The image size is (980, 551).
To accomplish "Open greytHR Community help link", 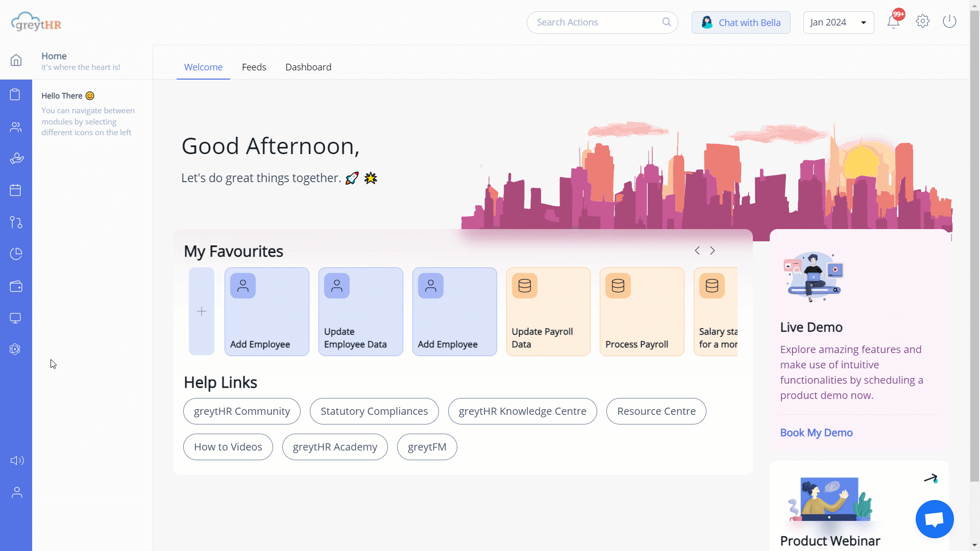I will pyautogui.click(x=242, y=411).
